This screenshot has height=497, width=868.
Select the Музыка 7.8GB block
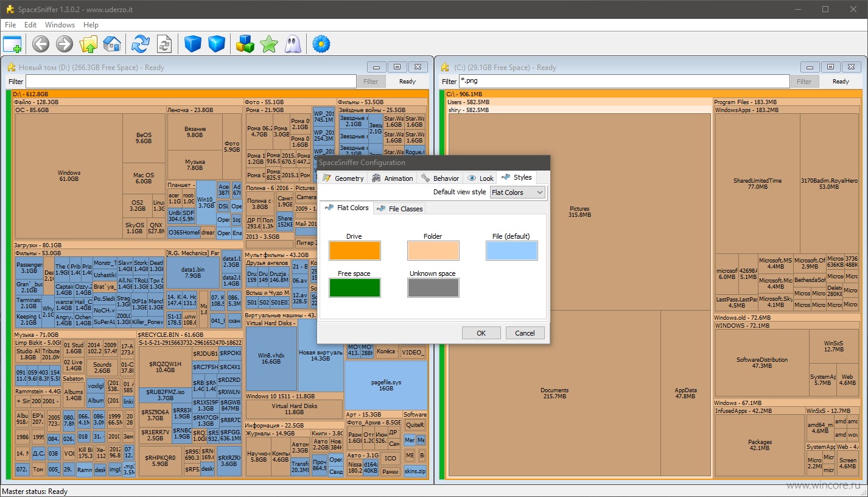tap(195, 164)
